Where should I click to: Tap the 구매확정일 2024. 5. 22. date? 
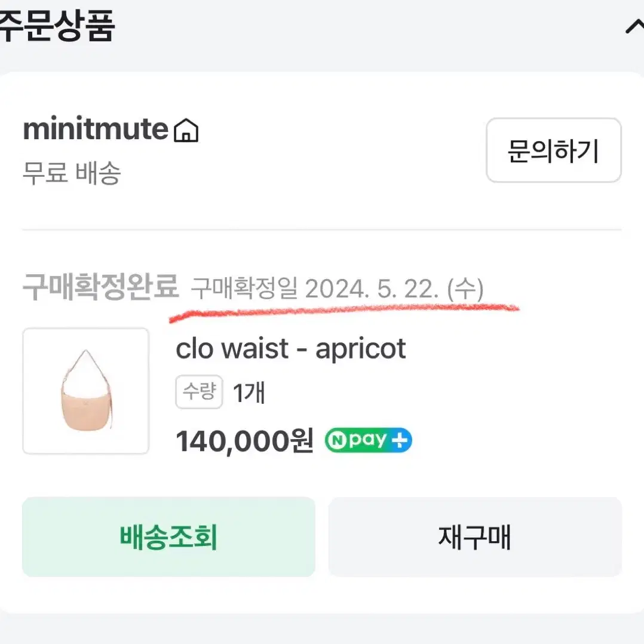(337, 289)
